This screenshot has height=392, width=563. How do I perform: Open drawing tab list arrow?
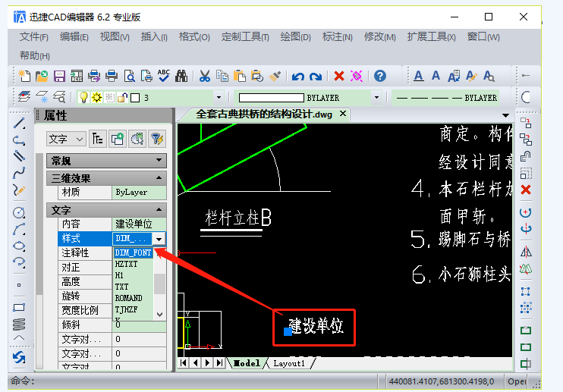click(505, 115)
